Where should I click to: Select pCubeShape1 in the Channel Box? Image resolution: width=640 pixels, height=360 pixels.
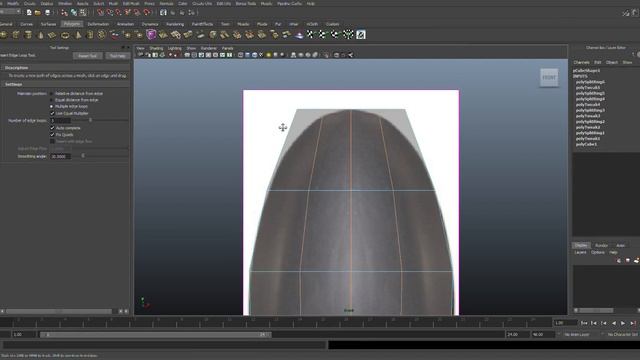[586, 71]
